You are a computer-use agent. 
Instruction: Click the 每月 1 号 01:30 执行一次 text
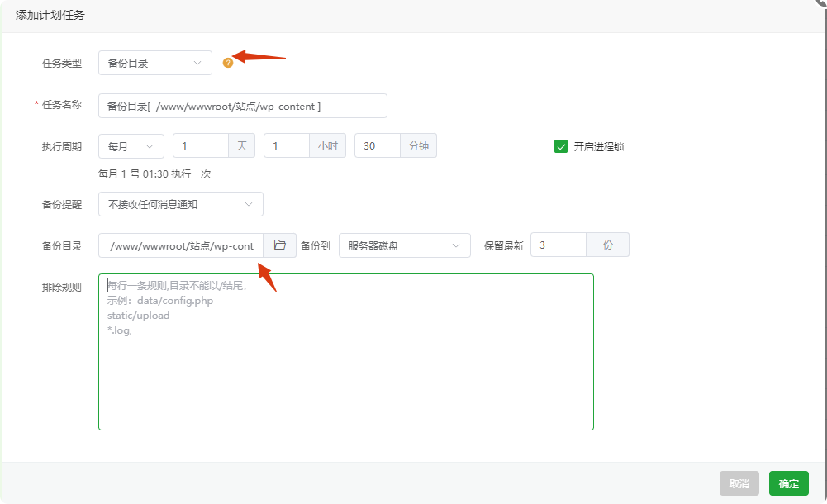point(154,174)
